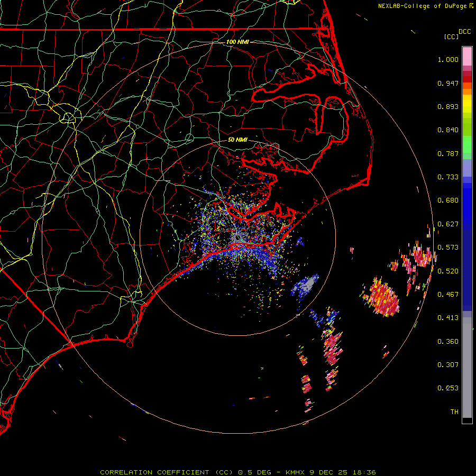The image size is (476, 476).
Task: Click the 0.520 legend value
Action: tap(448, 271)
